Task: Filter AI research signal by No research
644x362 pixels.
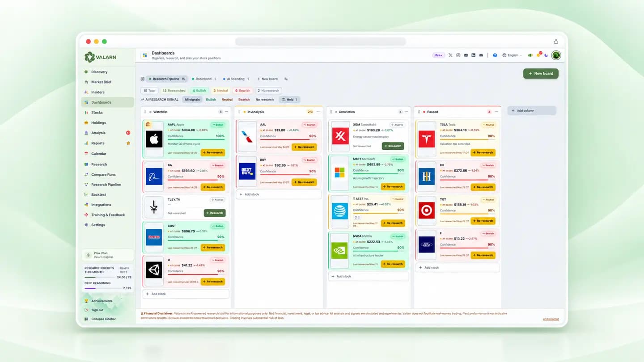Action: click(x=264, y=100)
